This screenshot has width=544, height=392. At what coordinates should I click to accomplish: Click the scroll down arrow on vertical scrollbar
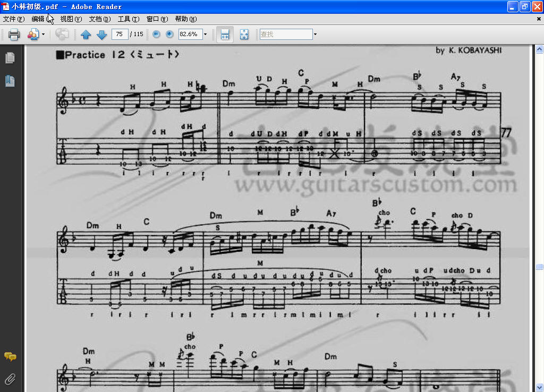point(540,387)
